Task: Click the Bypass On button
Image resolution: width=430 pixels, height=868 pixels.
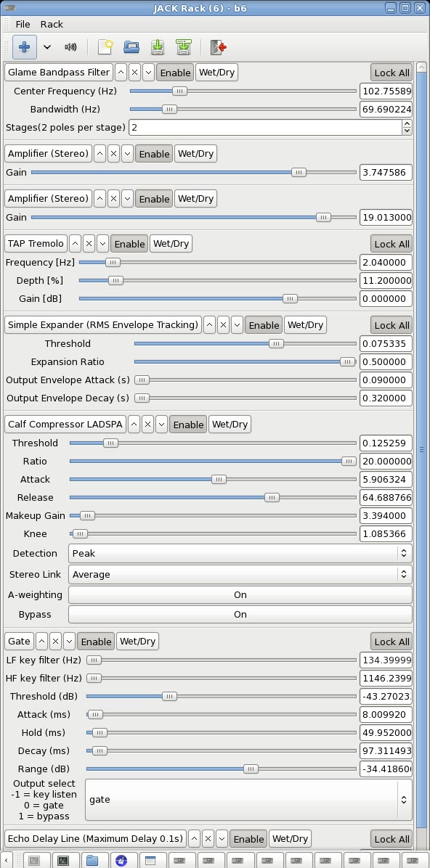Action: [x=240, y=614]
